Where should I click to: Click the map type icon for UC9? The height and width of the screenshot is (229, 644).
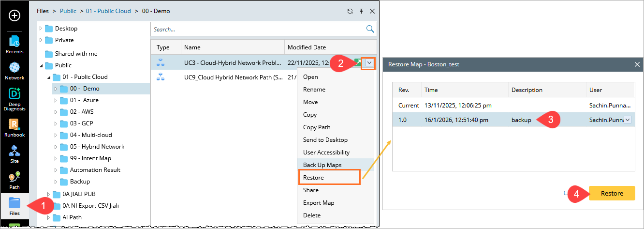tap(161, 77)
